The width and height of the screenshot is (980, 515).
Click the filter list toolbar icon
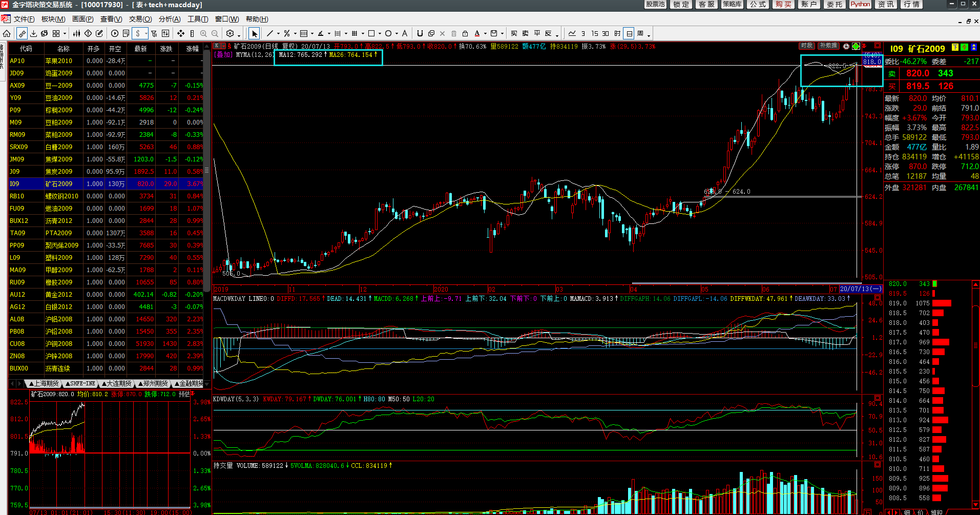154,33
